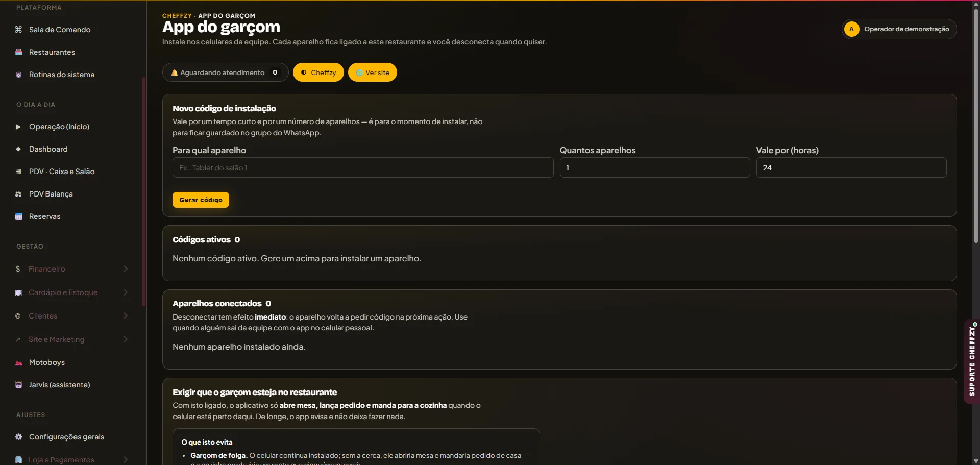This screenshot has height=465, width=980.
Task: Open Sala de Comando menu item
Action: (x=71, y=30)
